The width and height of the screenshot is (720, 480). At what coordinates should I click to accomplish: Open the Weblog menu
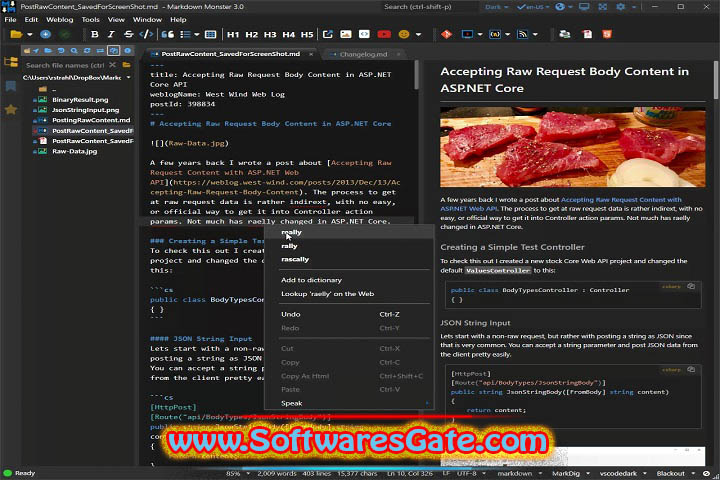point(60,19)
